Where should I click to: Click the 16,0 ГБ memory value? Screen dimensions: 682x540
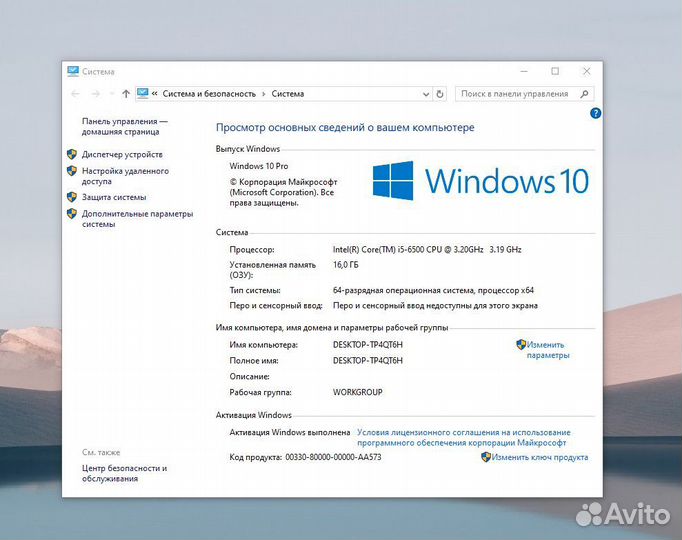click(x=346, y=265)
